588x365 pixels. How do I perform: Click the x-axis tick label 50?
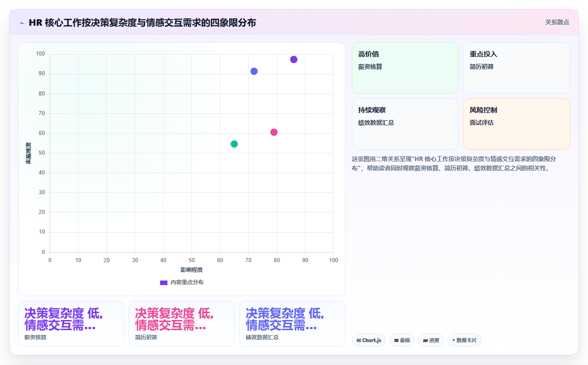[192, 260]
